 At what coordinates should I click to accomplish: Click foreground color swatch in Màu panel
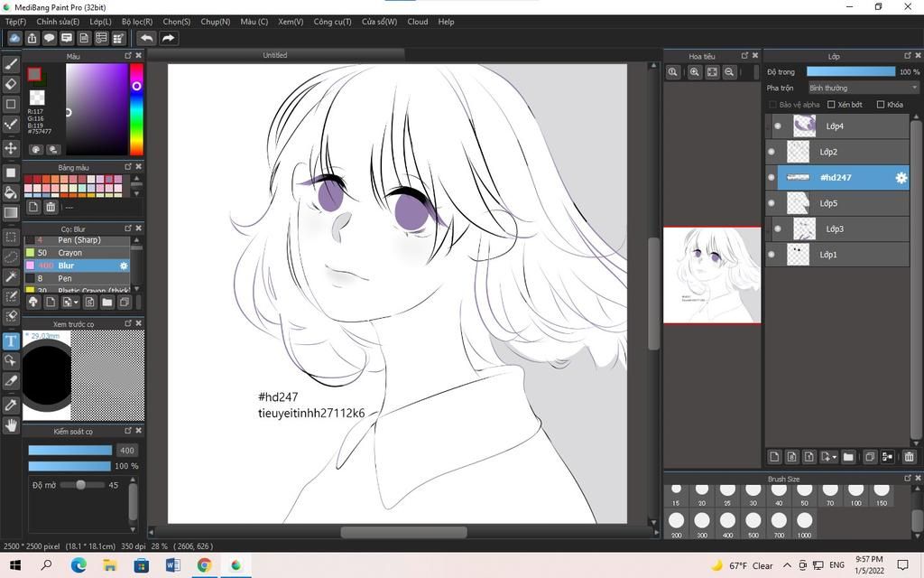[x=34, y=74]
